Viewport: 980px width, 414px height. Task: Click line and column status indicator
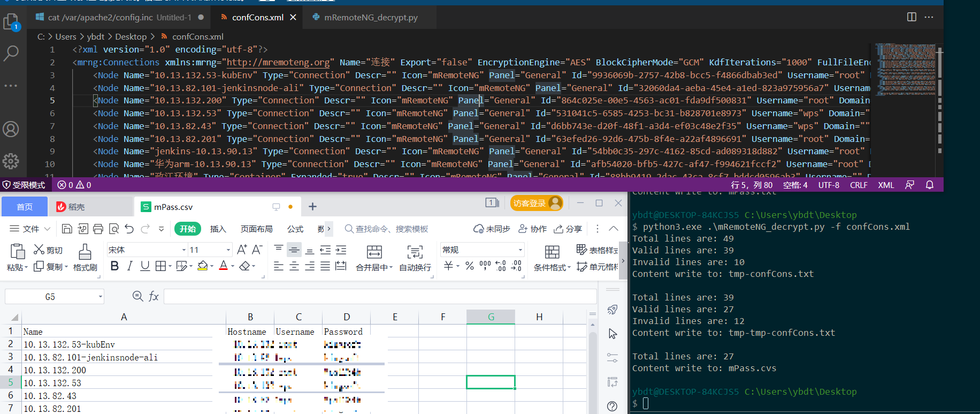(x=752, y=185)
